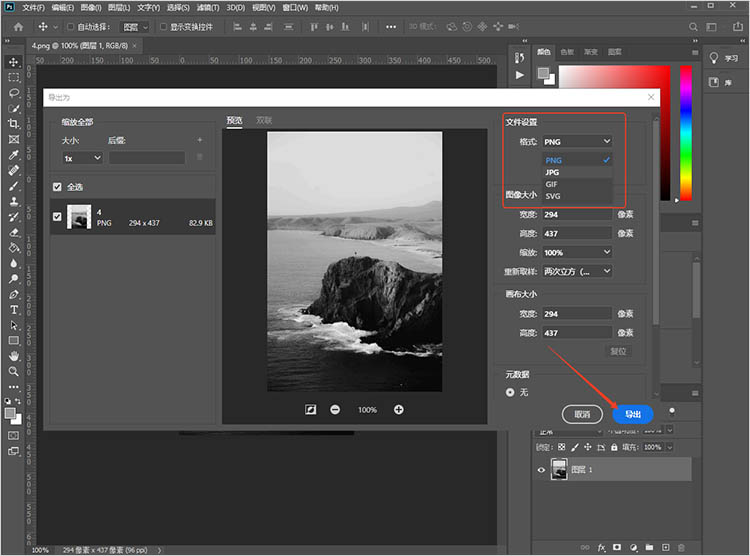Open the Fill 100% dropdown arrow
Screen dimensions: 750x556
(670, 447)
